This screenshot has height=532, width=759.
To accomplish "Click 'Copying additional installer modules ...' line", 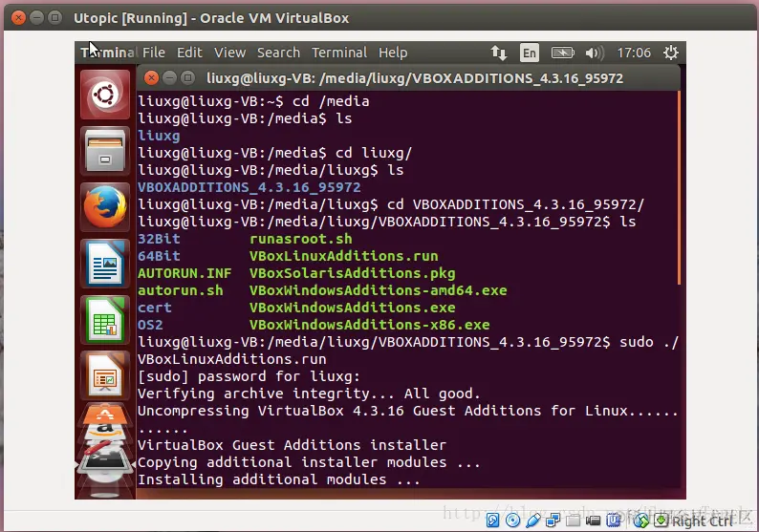I will tap(309, 462).
